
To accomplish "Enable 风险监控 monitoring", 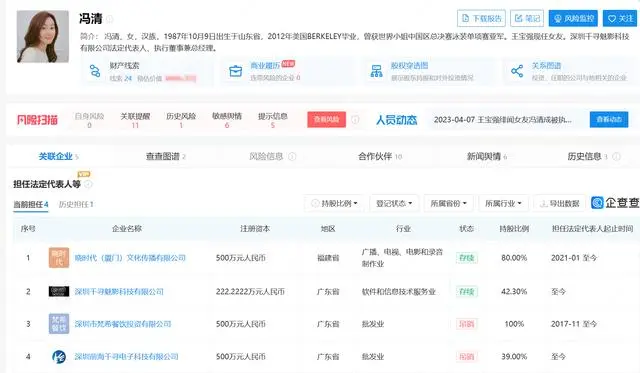I will (573, 18).
